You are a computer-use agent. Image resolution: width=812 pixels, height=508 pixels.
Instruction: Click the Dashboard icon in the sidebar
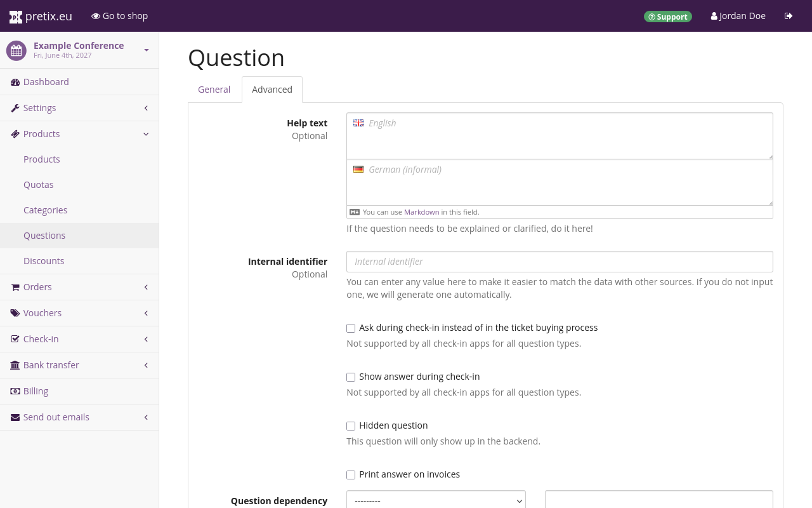tap(15, 81)
